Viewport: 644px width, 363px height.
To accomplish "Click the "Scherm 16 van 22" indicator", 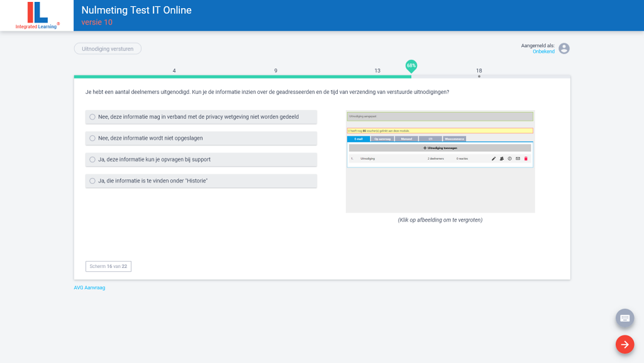I will (108, 266).
